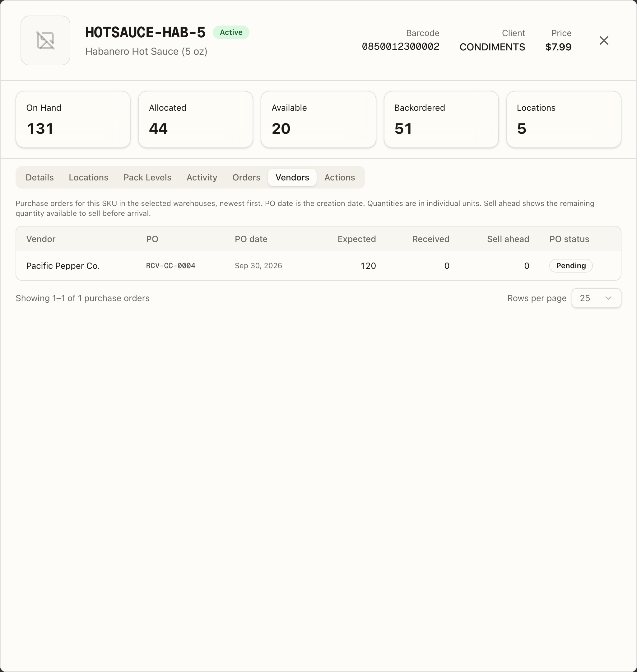Click vendor name Pacific Pepper Co.
This screenshot has width=637, height=672.
pyautogui.click(x=63, y=266)
